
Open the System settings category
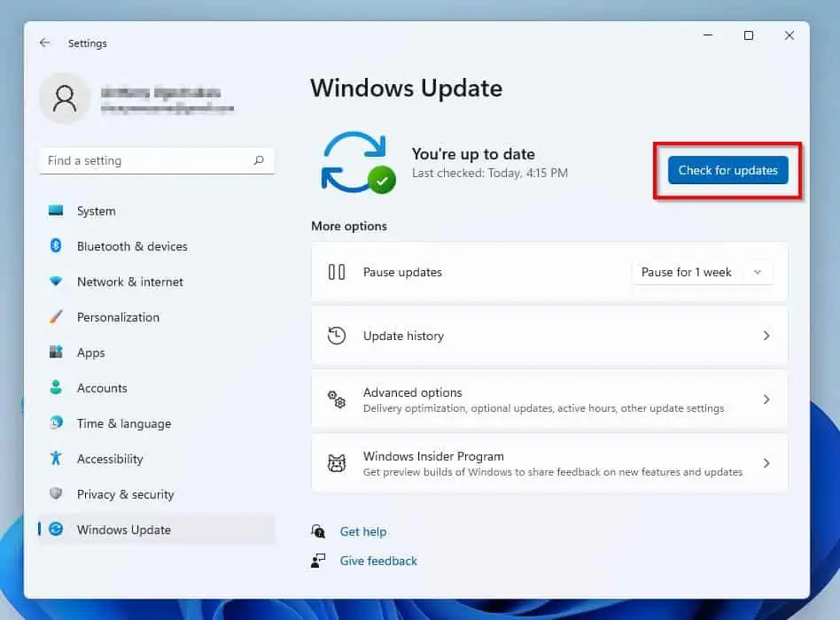(157, 211)
